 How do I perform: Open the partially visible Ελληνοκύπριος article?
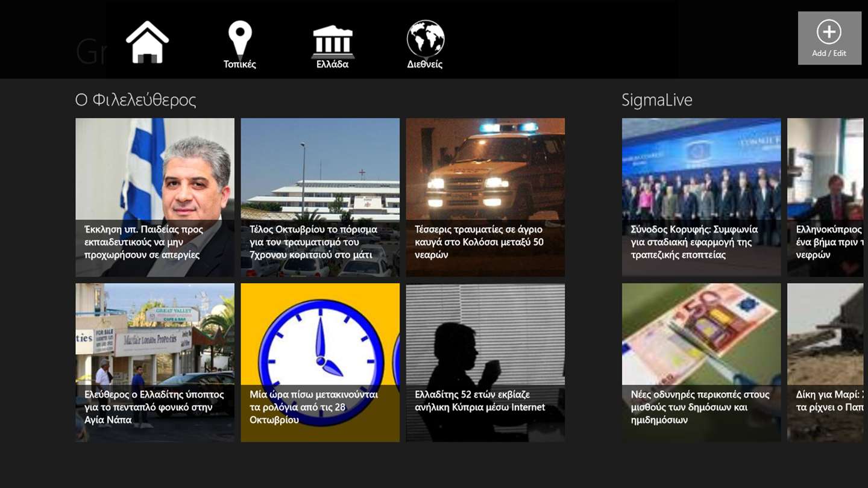pyautogui.click(x=826, y=197)
